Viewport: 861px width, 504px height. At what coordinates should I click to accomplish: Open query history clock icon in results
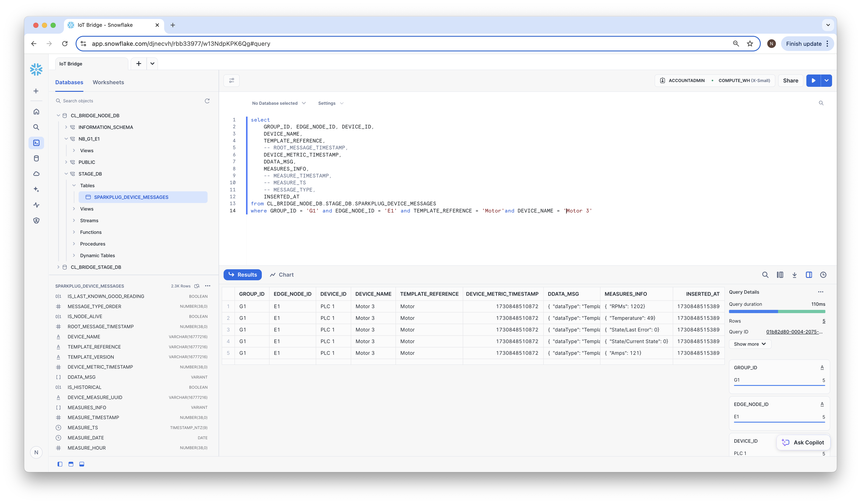point(823,275)
